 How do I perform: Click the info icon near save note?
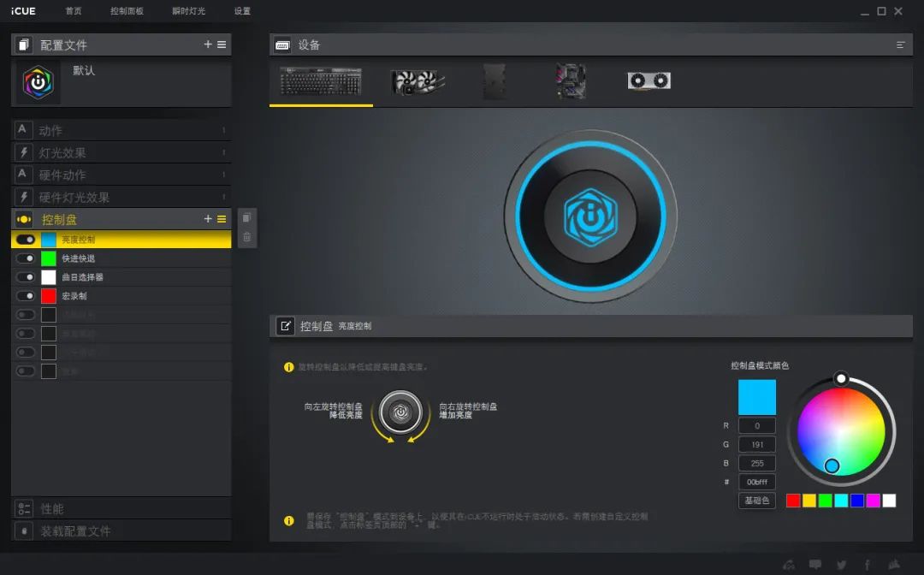[x=289, y=521]
